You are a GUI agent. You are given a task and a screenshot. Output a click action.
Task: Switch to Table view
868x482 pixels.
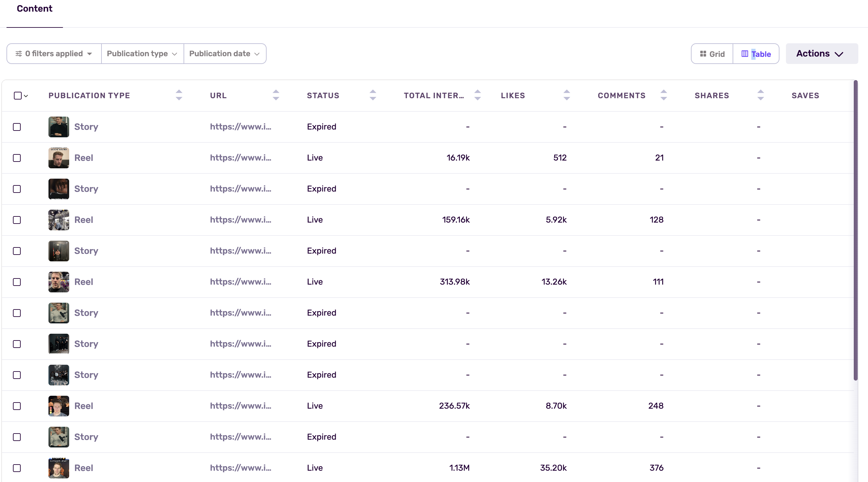pos(756,54)
